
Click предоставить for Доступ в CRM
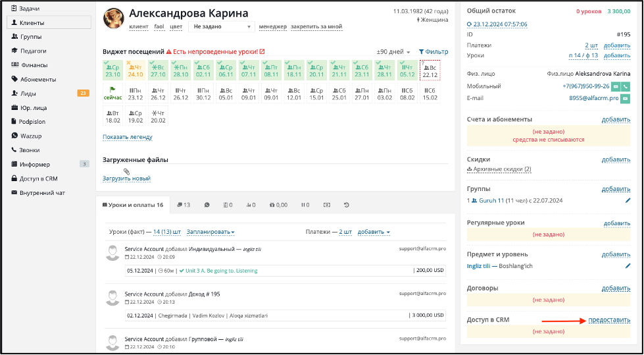(610, 319)
